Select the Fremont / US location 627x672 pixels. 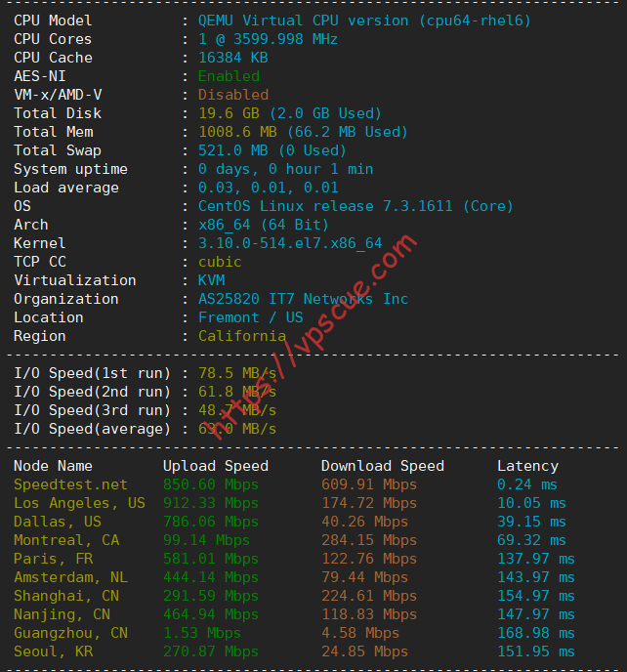pos(251,317)
